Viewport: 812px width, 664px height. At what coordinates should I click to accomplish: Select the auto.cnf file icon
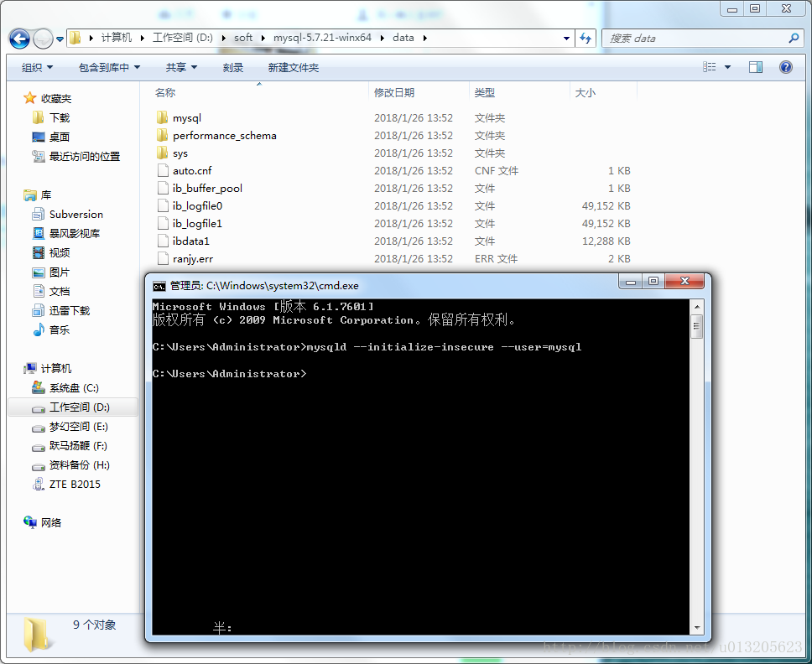tap(163, 170)
